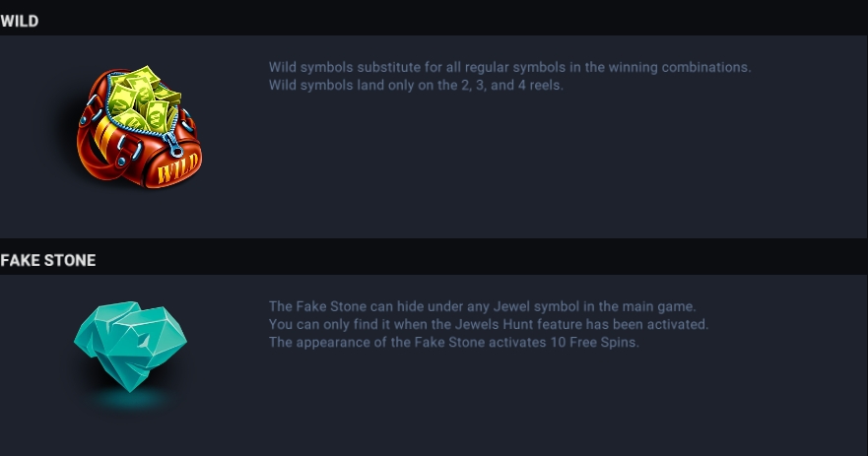Click the 'Wild symbols land only' line

click(416, 86)
